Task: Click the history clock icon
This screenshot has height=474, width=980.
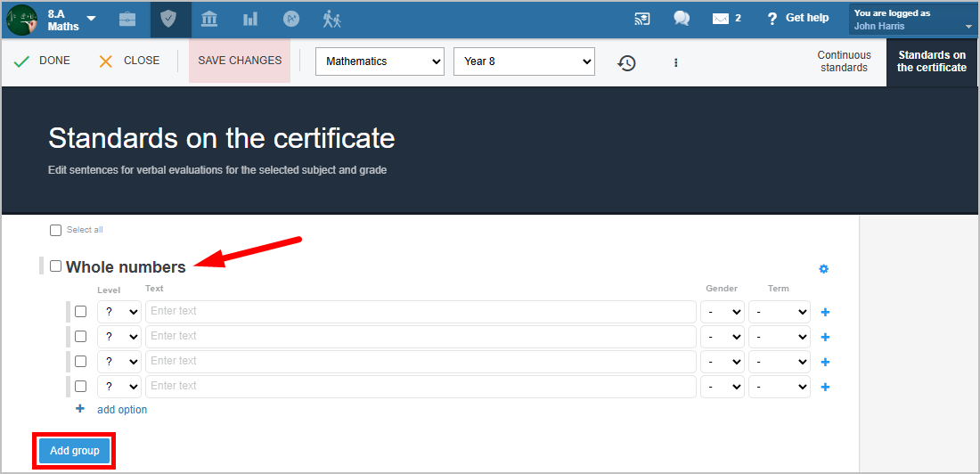Action: click(x=627, y=62)
